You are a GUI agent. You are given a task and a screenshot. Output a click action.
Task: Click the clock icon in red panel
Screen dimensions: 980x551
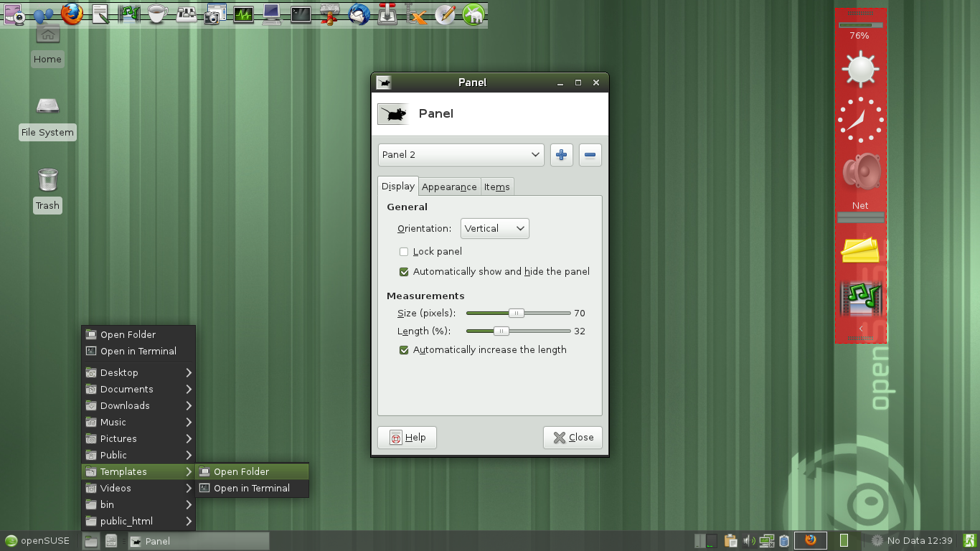pyautogui.click(x=860, y=120)
